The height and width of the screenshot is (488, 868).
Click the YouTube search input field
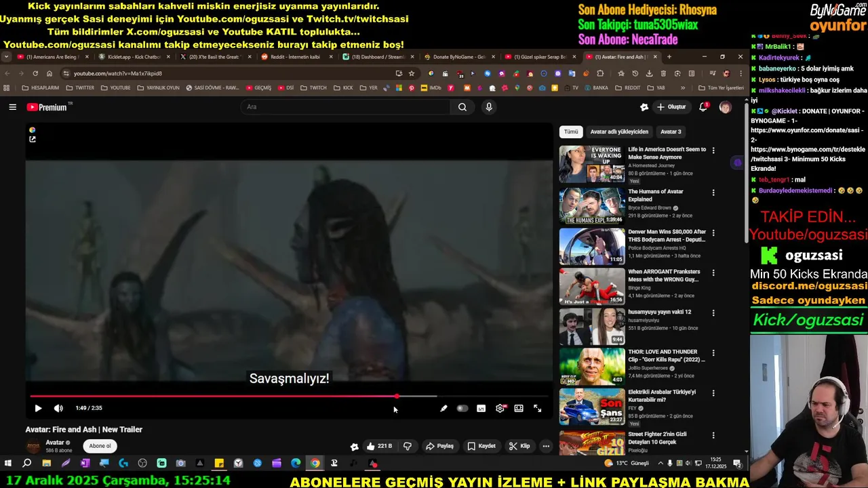[345, 107]
